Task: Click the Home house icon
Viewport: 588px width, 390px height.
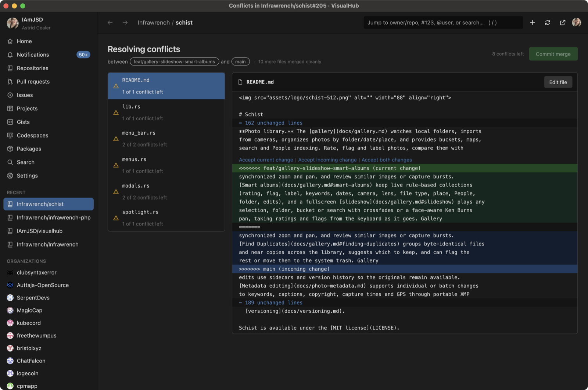Action: pos(10,41)
